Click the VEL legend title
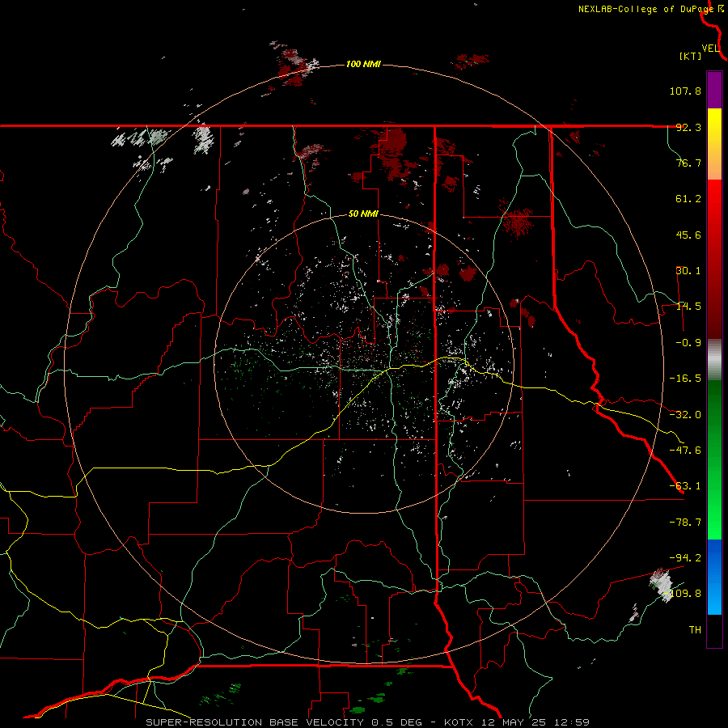The image size is (728, 728). [710, 49]
